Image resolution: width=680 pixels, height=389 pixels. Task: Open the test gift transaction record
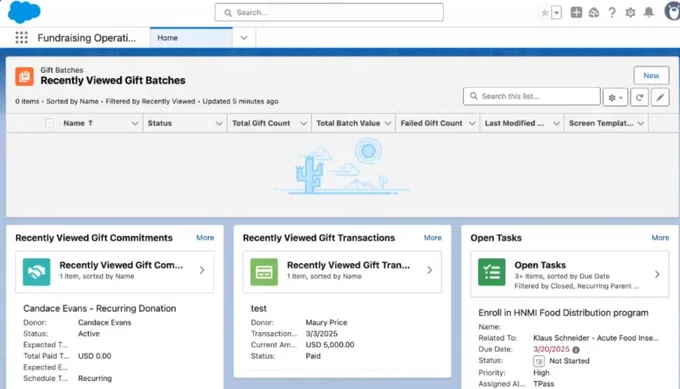click(x=258, y=308)
